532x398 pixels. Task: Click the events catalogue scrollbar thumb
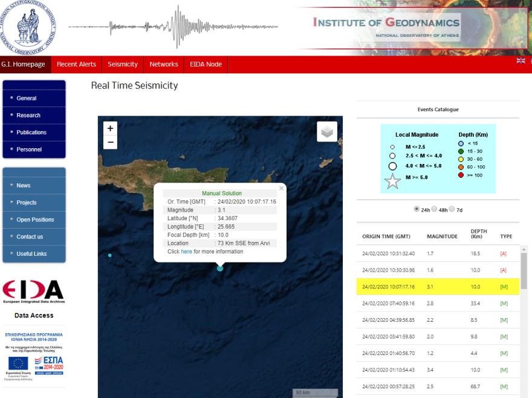click(524, 271)
